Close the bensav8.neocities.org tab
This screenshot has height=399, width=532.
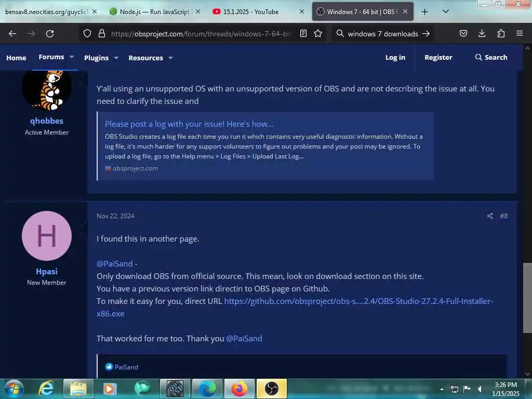[95, 12]
